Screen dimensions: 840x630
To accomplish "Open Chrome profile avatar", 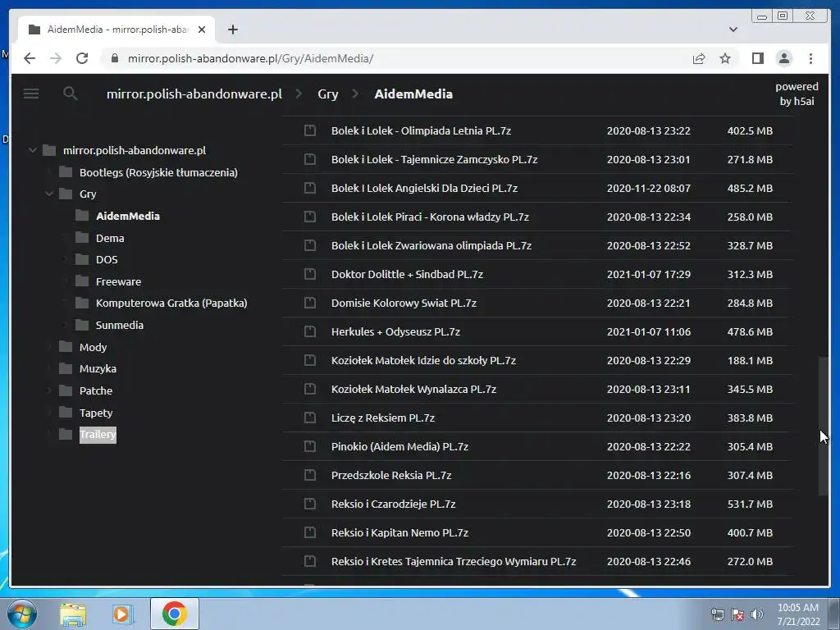I will (x=783, y=58).
